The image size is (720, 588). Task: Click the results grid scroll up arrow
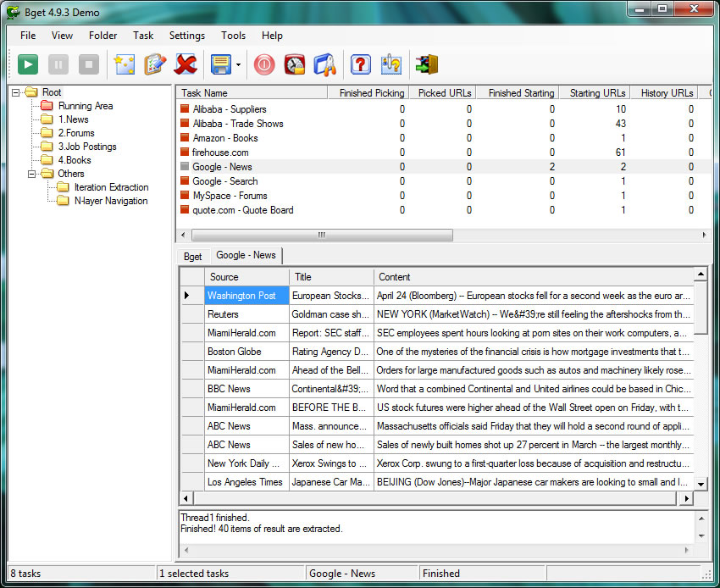701,275
